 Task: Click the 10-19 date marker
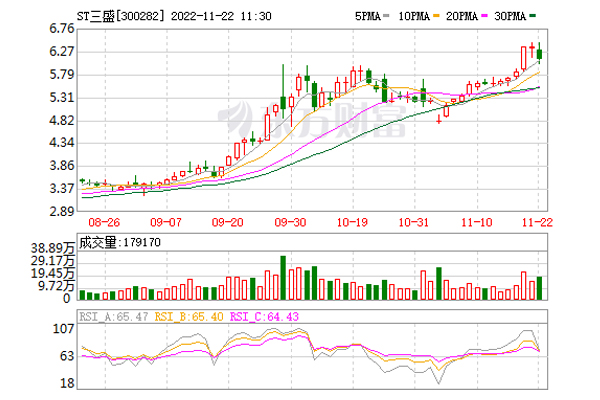353,222
